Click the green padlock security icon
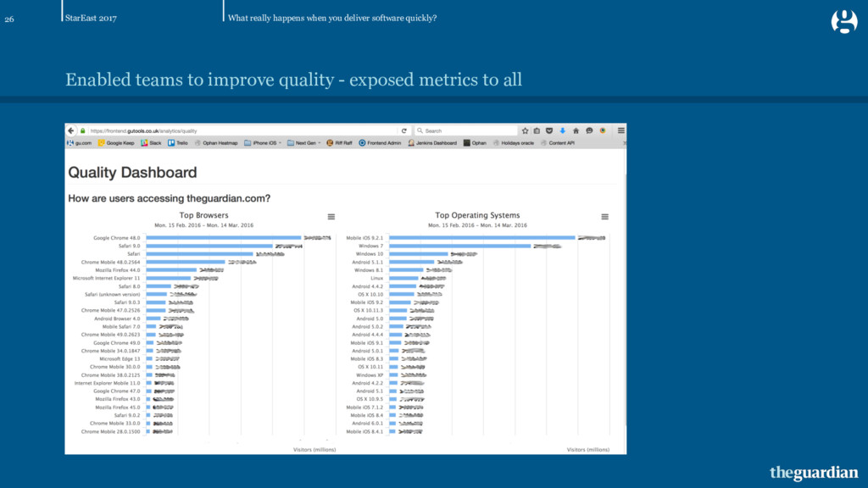Screen dimensions: 868x488 [x=83, y=131]
